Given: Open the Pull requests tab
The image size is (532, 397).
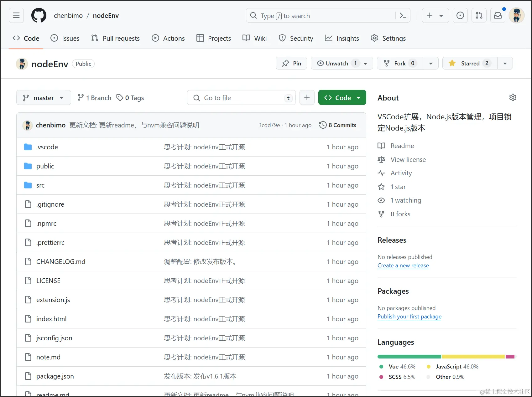Looking at the screenshot, I should [115, 38].
